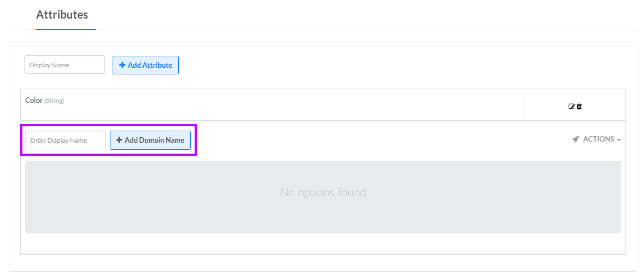Click the edit pencil icon for Color
644x275 pixels.
(x=572, y=106)
